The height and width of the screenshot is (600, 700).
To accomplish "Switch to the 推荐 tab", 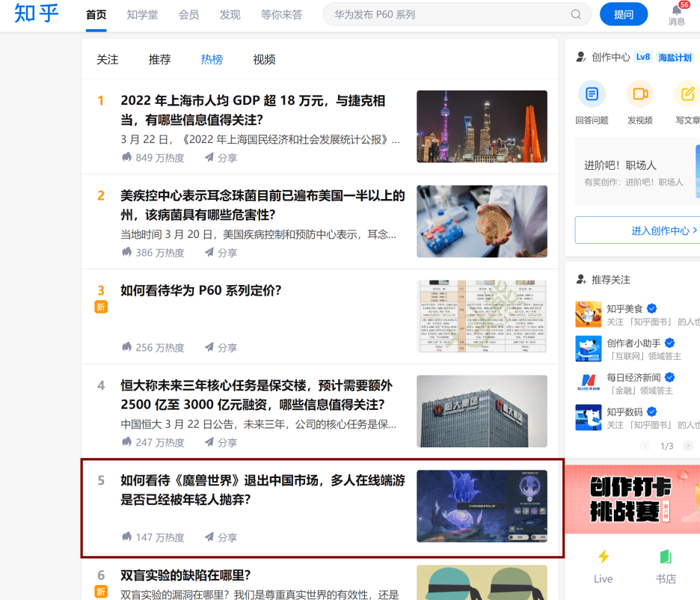I will tap(159, 59).
